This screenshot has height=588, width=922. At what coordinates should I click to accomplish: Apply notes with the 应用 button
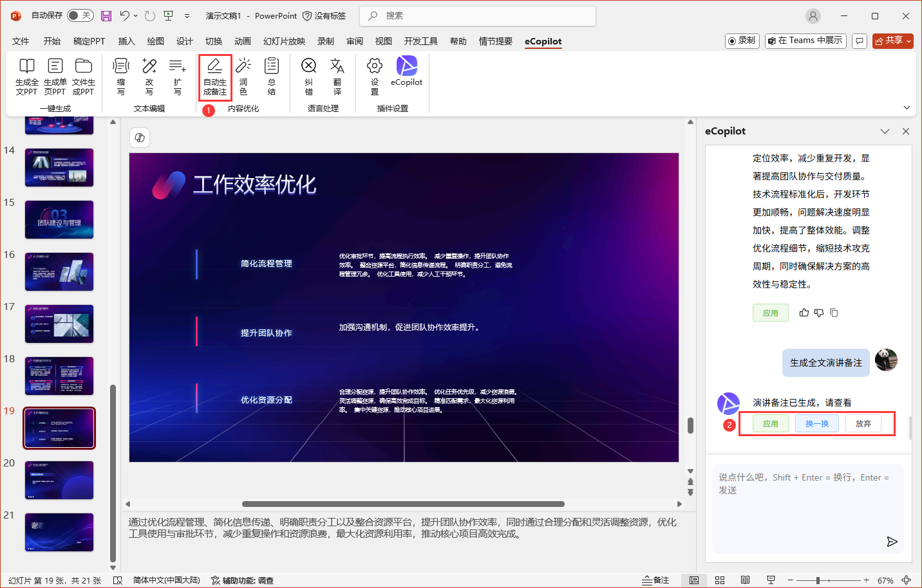click(x=771, y=423)
